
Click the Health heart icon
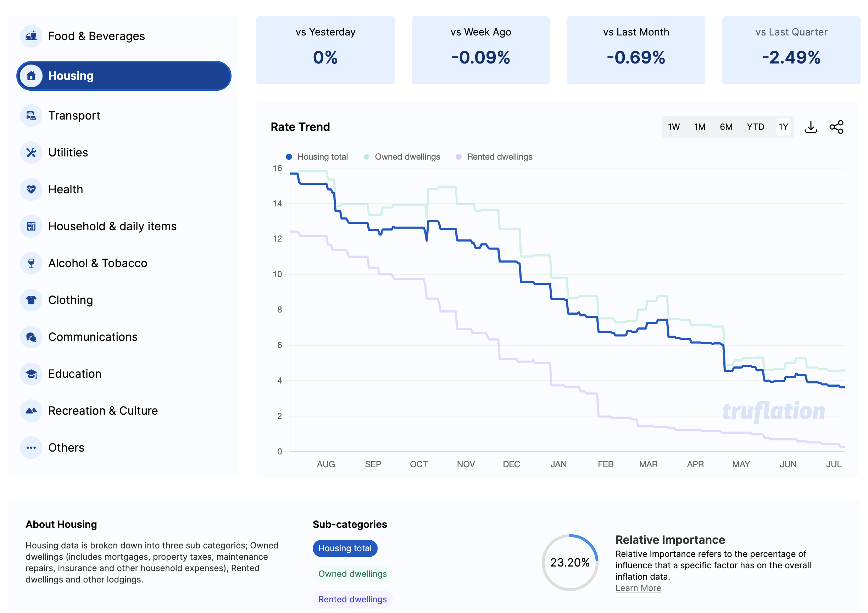click(x=31, y=189)
